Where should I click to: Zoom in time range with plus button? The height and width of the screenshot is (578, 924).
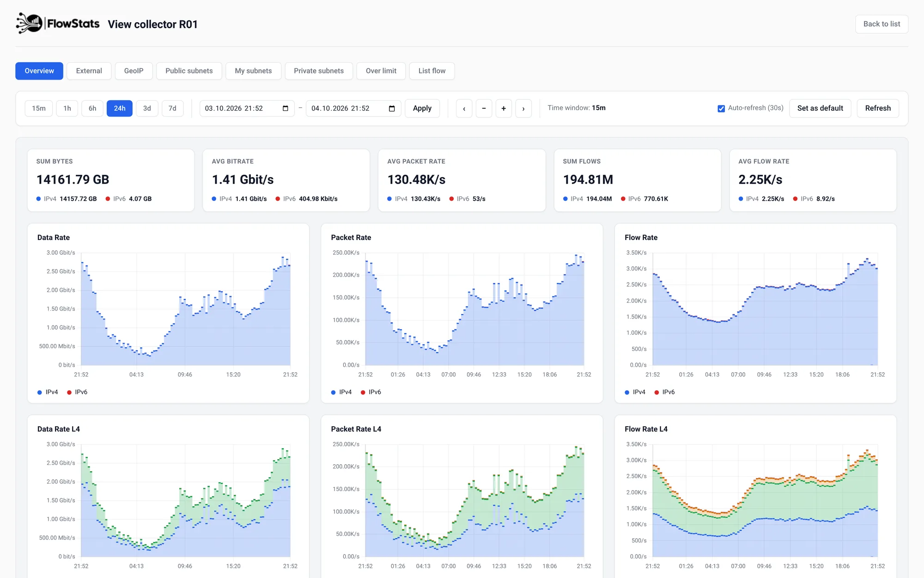point(504,108)
